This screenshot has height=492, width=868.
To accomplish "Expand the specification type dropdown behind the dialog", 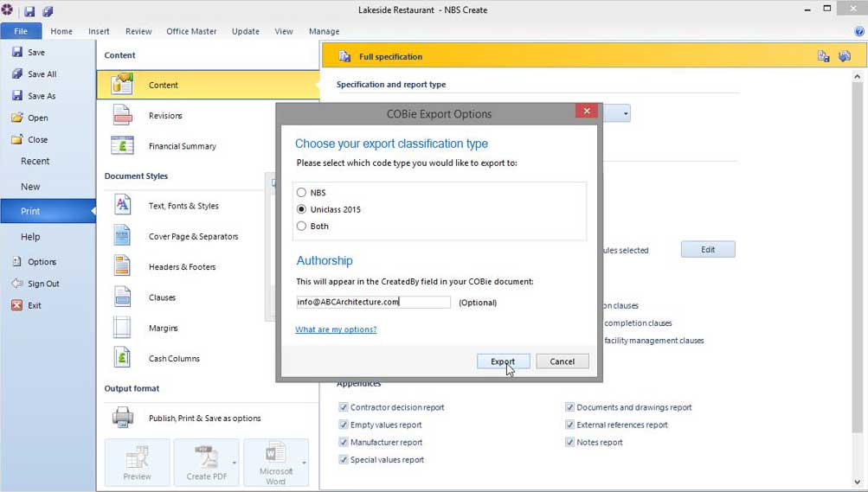I will (x=626, y=113).
